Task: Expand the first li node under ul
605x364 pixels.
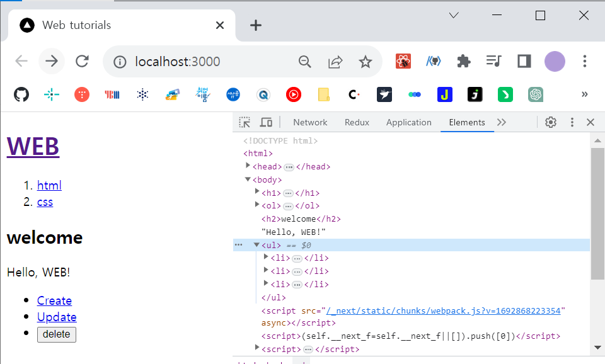Action: tap(266, 256)
